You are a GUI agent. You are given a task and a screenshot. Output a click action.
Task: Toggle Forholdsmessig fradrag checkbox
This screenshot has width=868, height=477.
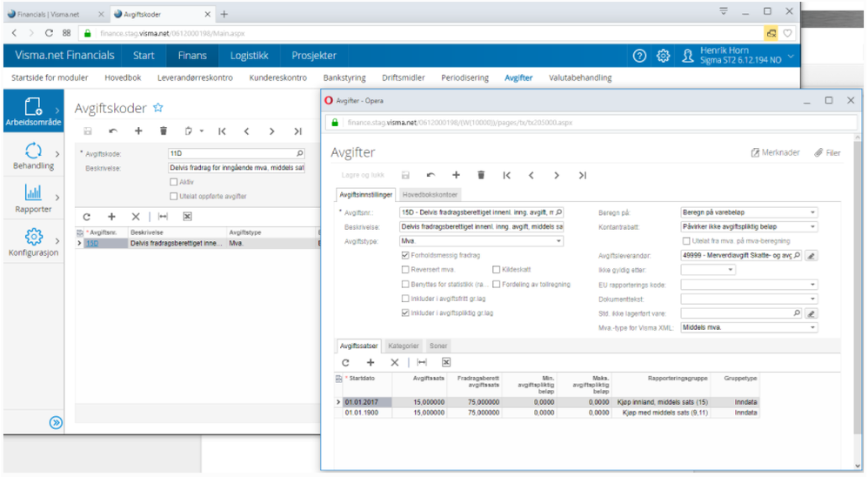[405, 255]
